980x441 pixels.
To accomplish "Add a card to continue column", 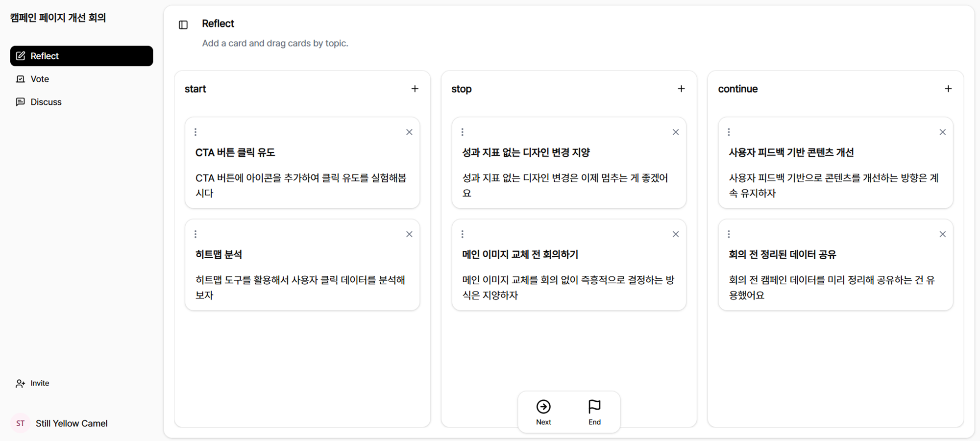I will 948,89.
